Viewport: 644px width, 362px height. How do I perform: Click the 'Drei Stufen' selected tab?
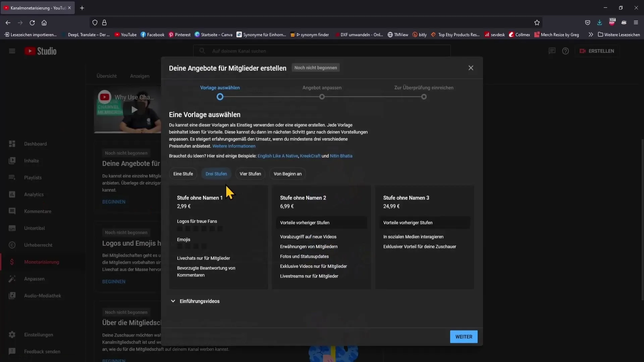216,174
